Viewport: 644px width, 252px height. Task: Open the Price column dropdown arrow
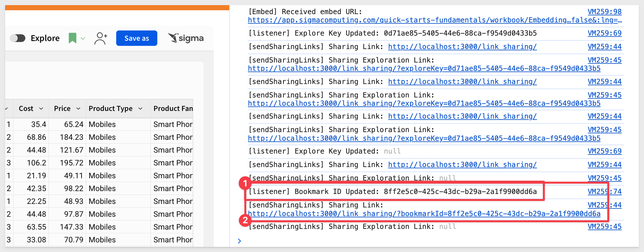(78, 109)
